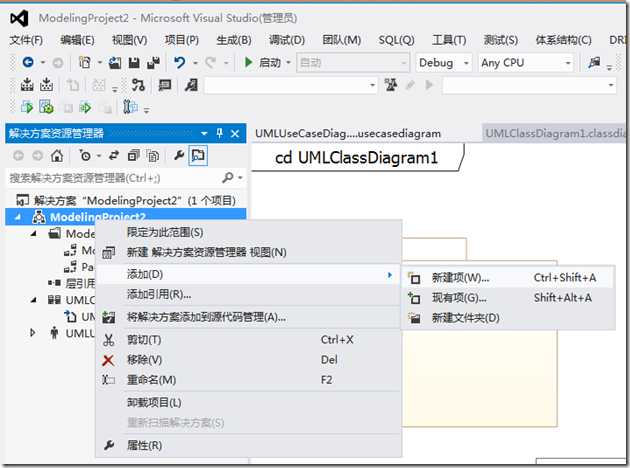Toggle the Solution Explorer pin auto-hide
The width and height of the screenshot is (630, 468).
pos(219,133)
